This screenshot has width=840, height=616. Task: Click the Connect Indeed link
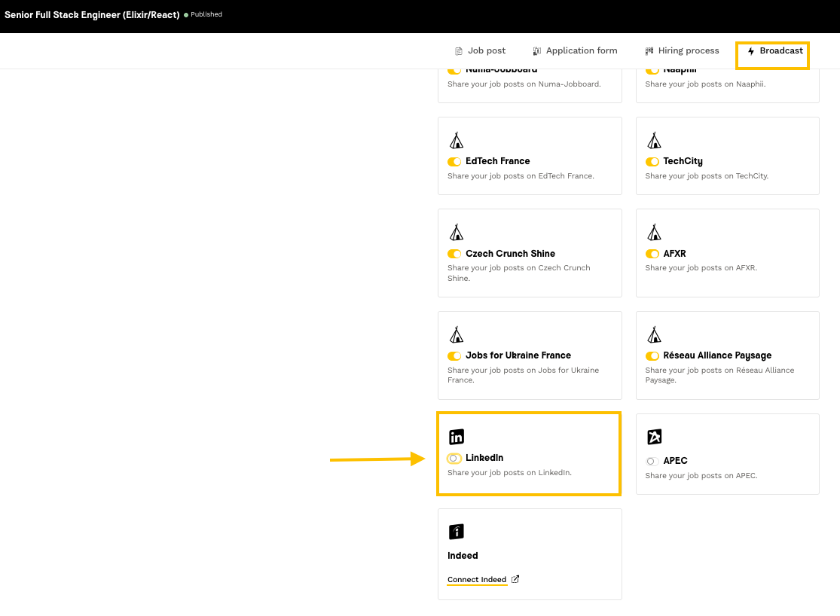pos(477,580)
